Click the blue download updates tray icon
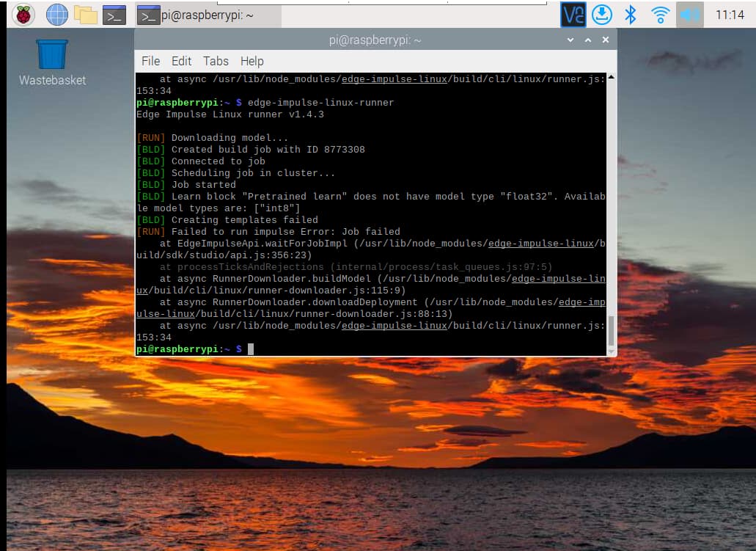The width and height of the screenshot is (756, 551). pos(601,14)
